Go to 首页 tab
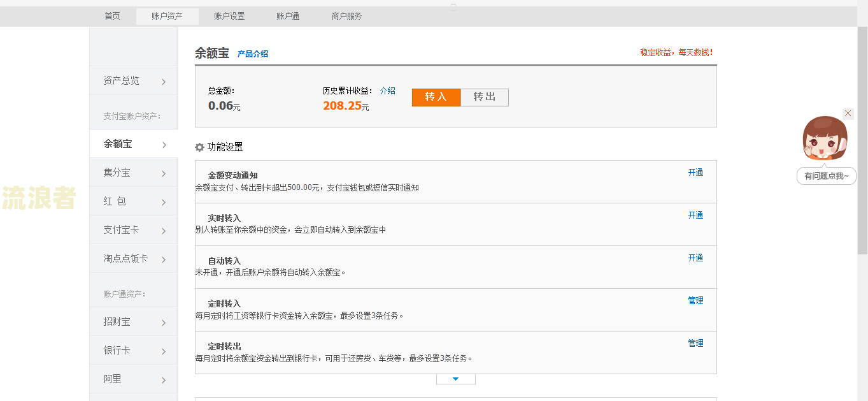Image resolution: width=868 pixels, height=401 pixels. [112, 17]
